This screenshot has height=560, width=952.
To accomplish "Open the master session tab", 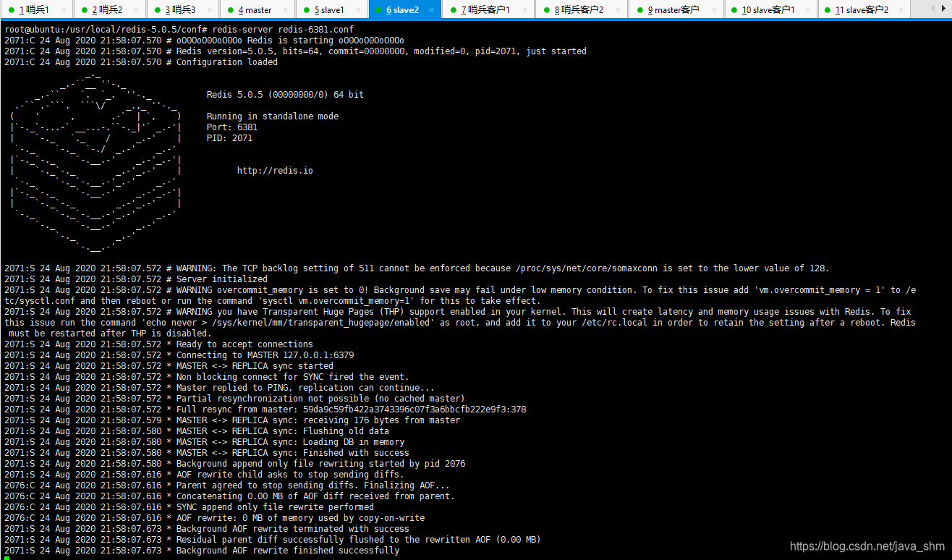I will [257, 10].
